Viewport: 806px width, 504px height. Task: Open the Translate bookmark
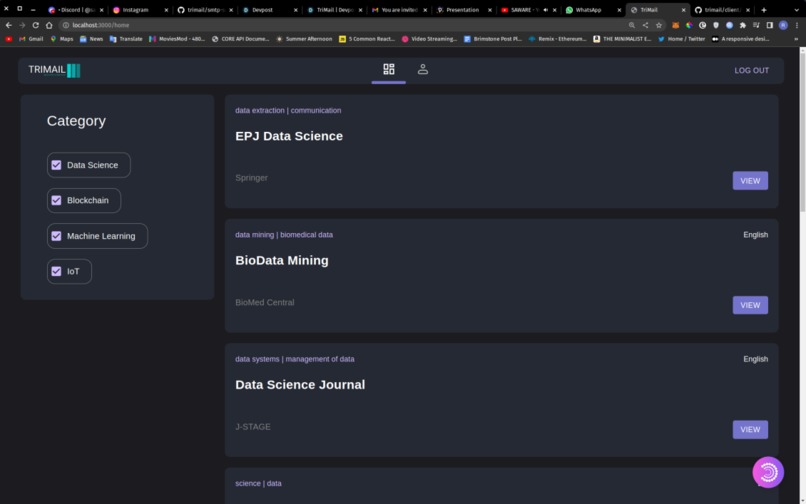click(126, 39)
